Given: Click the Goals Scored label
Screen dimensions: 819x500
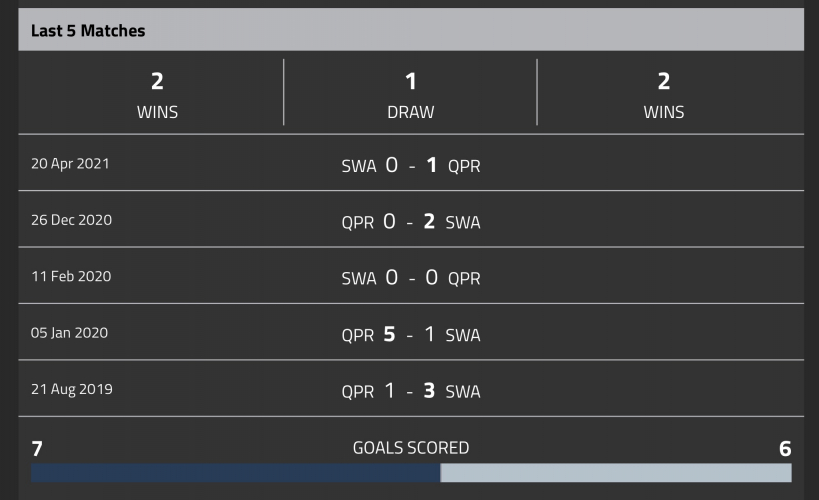Looking at the screenshot, I should click(x=411, y=448).
